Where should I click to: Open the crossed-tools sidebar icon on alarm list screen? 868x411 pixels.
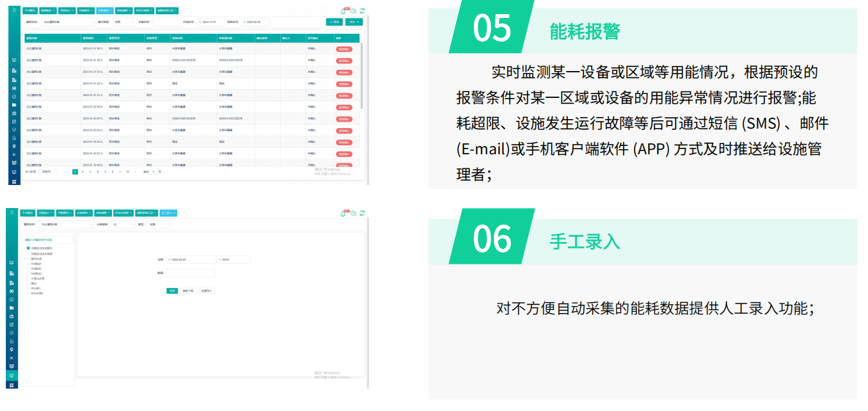[x=14, y=155]
